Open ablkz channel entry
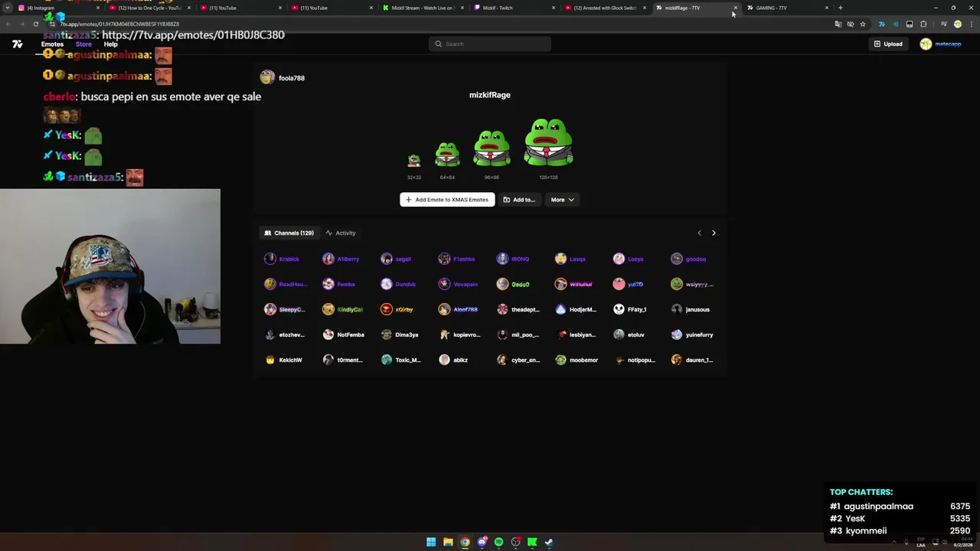 (x=453, y=360)
